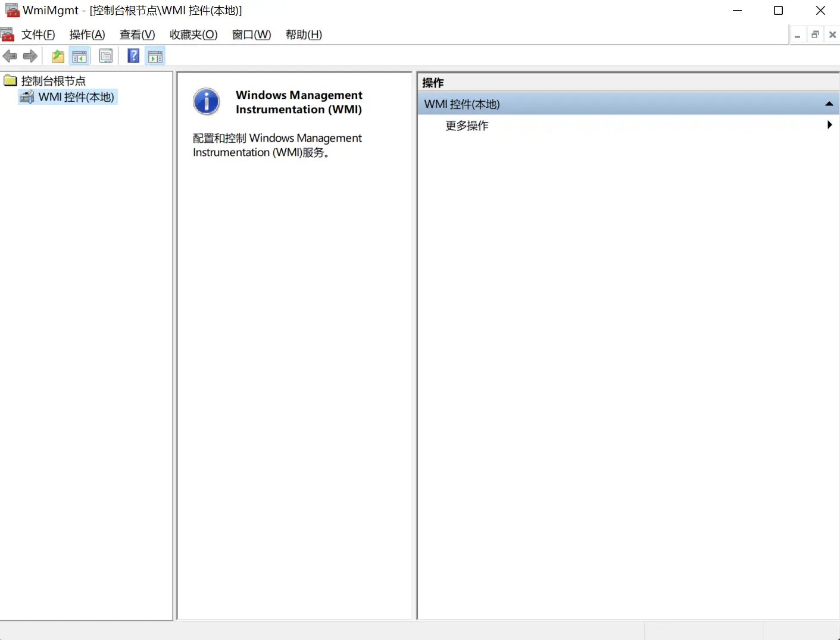Click the MMC document icon beside the 文件 menu

7,35
